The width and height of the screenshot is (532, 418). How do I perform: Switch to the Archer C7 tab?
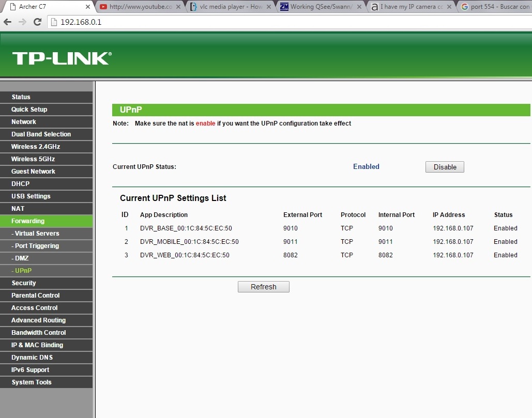[x=48, y=7]
